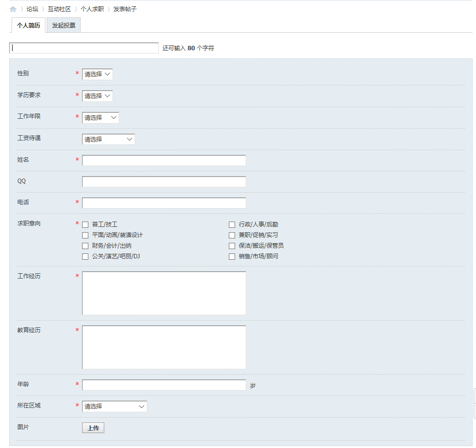Image resolution: width=476 pixels, height=448 pixels.
Task: Click the 发表帖子 breadcrumb text
Action: (125, 9)
